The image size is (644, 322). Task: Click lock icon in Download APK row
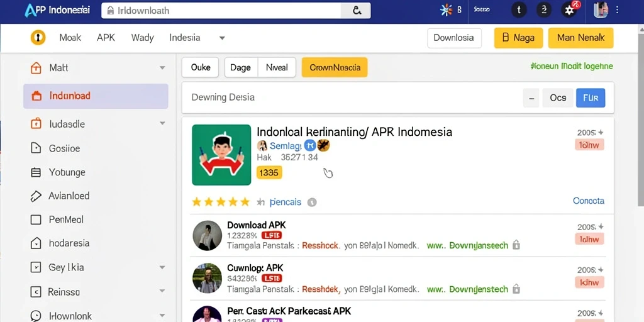pos(516,245)
